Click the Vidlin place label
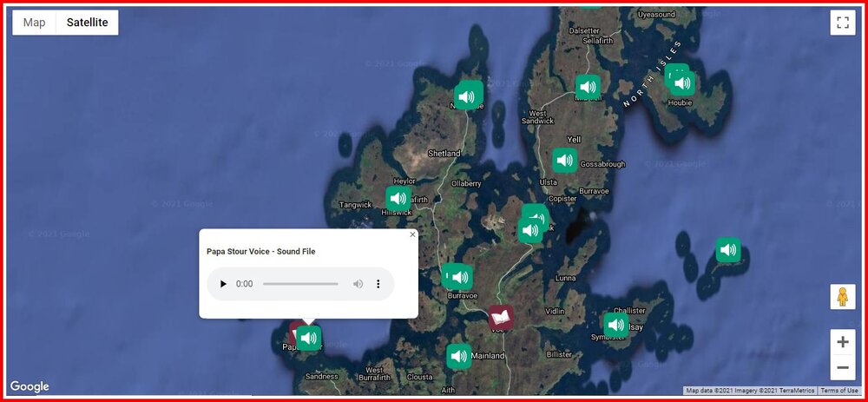The image size is (868, 402). [x=555, y=311]
